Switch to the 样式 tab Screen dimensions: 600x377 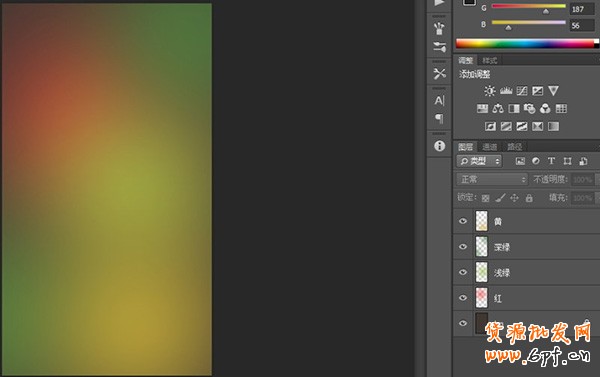[x=489, y=60]
